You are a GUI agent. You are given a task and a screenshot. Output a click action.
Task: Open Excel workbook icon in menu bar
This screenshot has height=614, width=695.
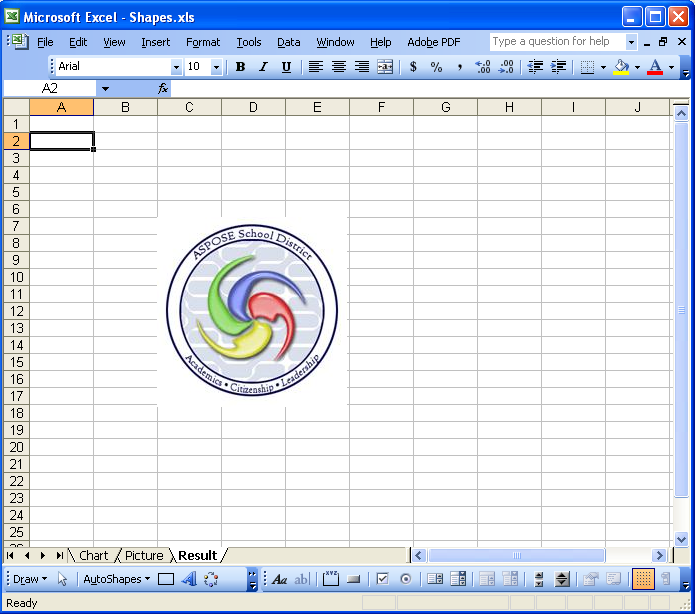coord(18,42)
